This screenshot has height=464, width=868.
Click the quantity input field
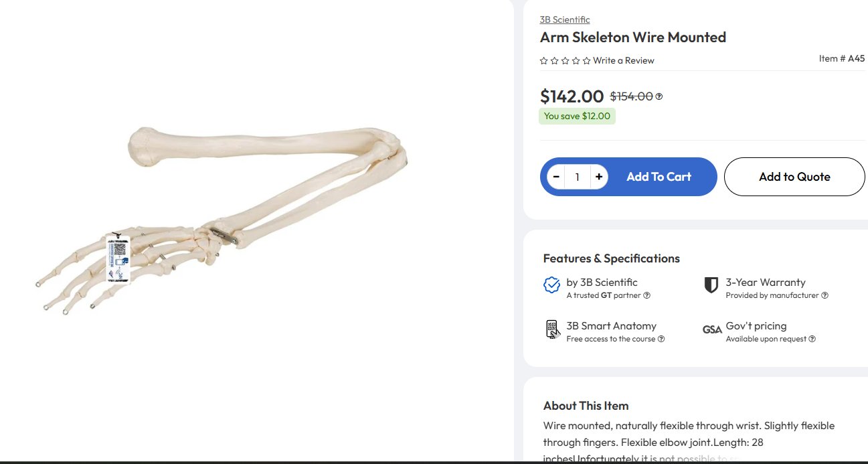[577, 177]
